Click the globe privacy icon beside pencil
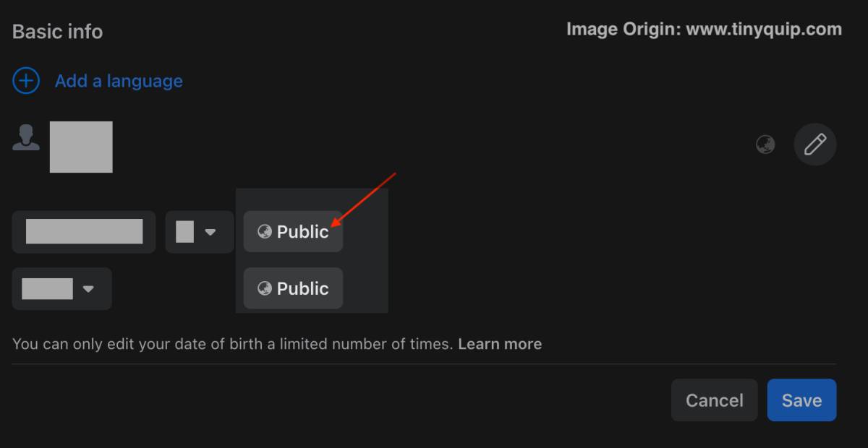This screenshot has width=868, height=448. (765, 145)
